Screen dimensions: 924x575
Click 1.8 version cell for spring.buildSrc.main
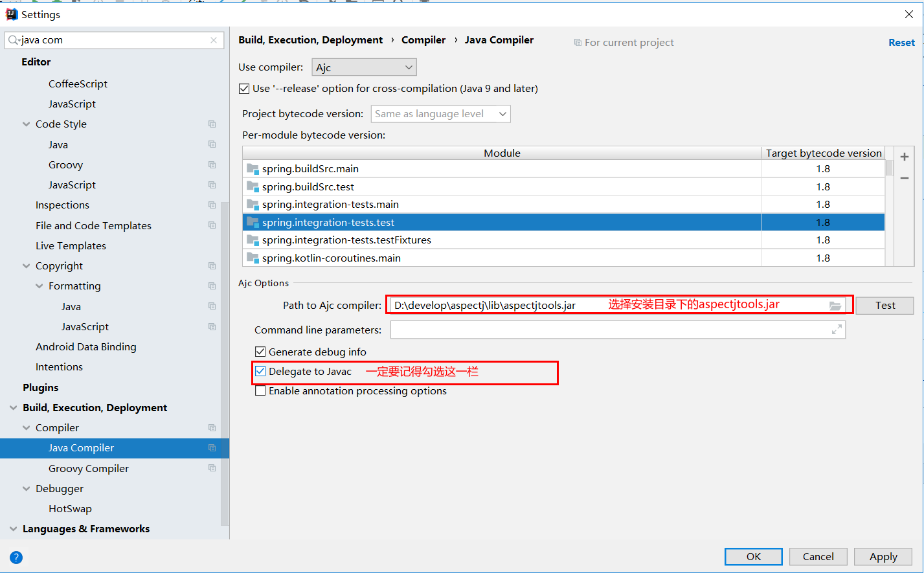click(823, 168)
